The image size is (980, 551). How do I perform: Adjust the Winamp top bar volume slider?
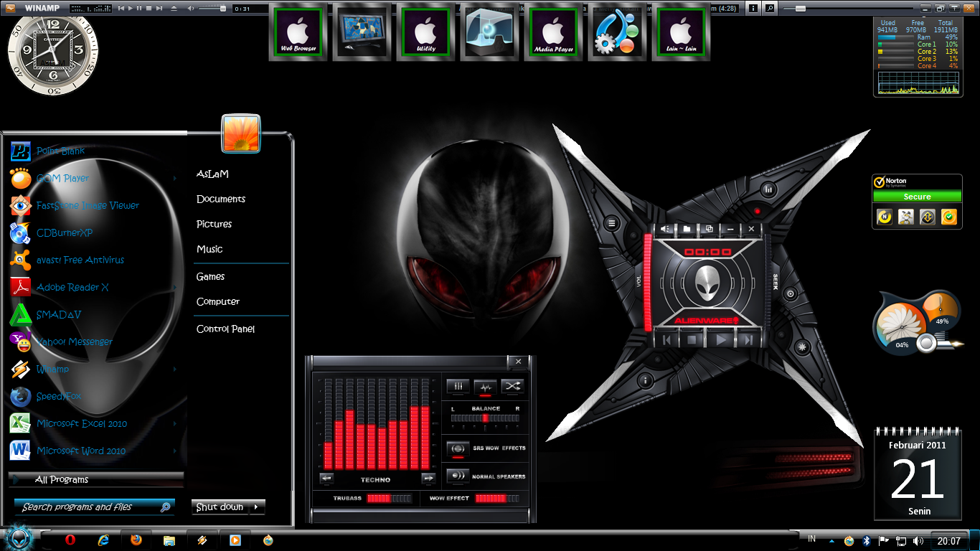(x=213, y=8)
